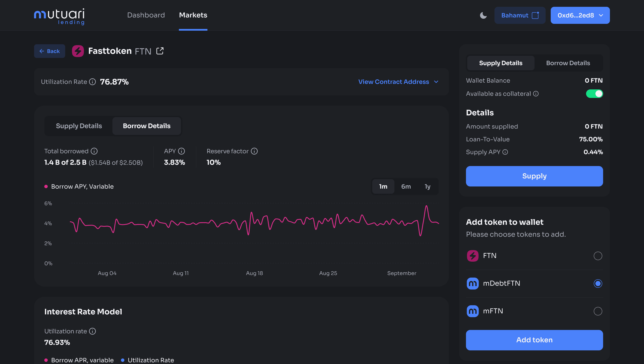Open Fasttoken external link icon
Image resolution: width=644 pixels, height=364 pixels.
coord(160,51)
